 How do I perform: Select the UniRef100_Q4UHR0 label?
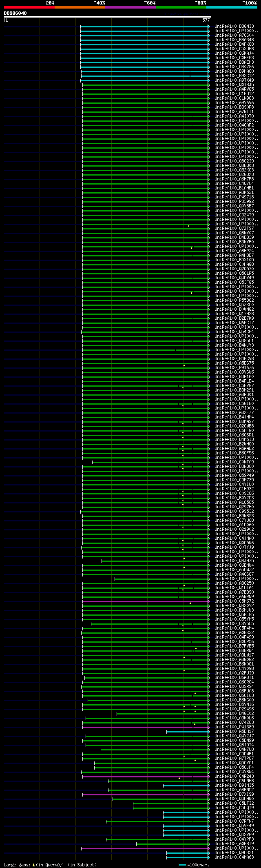click(x=234, y=799)
